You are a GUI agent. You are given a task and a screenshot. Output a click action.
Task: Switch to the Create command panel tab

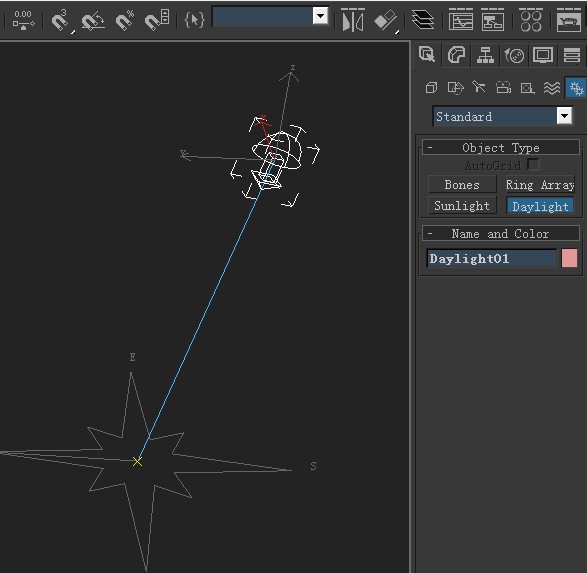coord(427,55)
